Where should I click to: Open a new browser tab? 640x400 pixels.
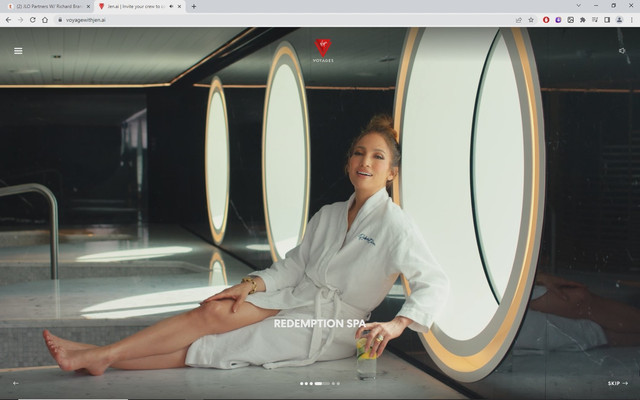193,7
